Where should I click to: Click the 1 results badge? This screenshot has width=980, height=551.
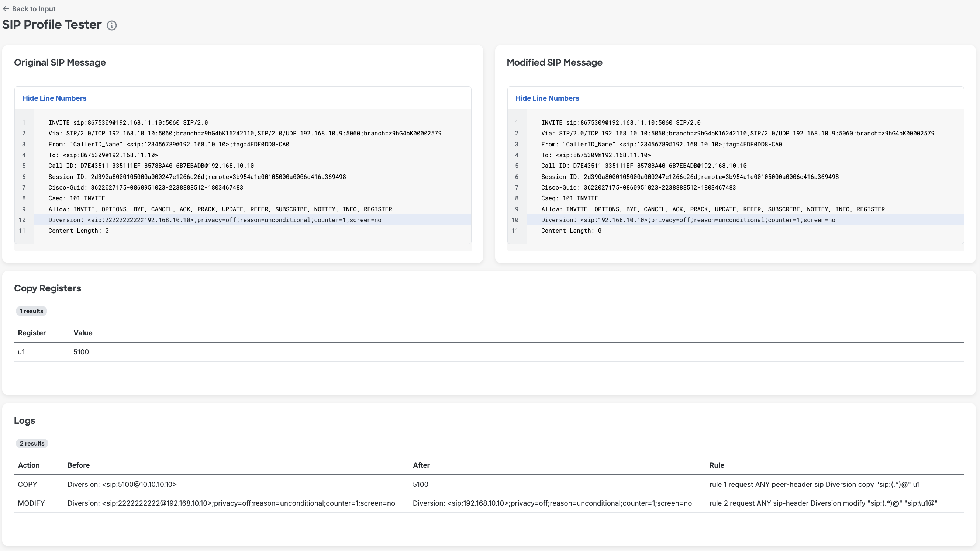click(31, 311)
